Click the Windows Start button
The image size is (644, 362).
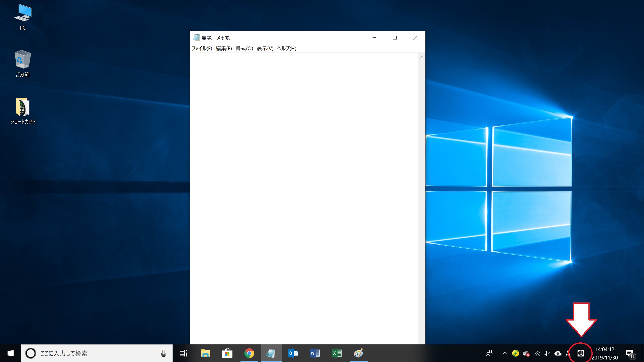pyautogui.click(x=10, y=353)
